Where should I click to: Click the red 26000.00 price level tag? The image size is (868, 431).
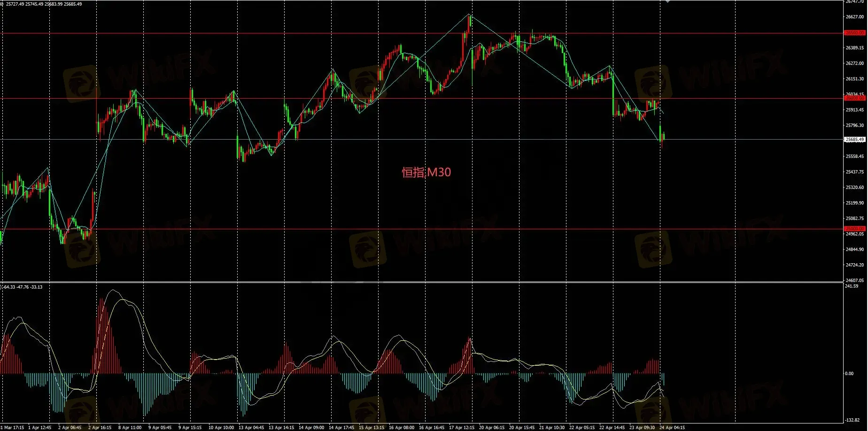point(854,98)
